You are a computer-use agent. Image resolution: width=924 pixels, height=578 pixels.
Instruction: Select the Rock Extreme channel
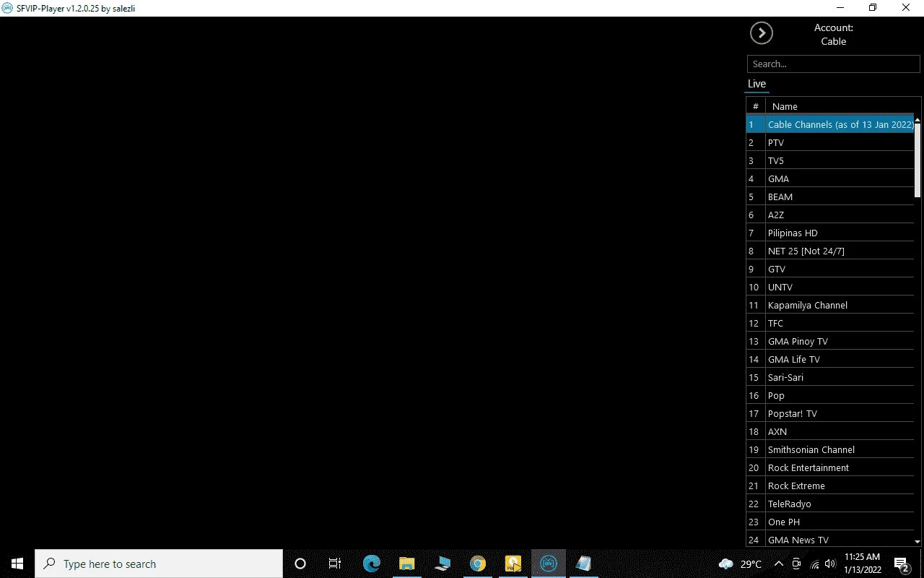point(830,486)
